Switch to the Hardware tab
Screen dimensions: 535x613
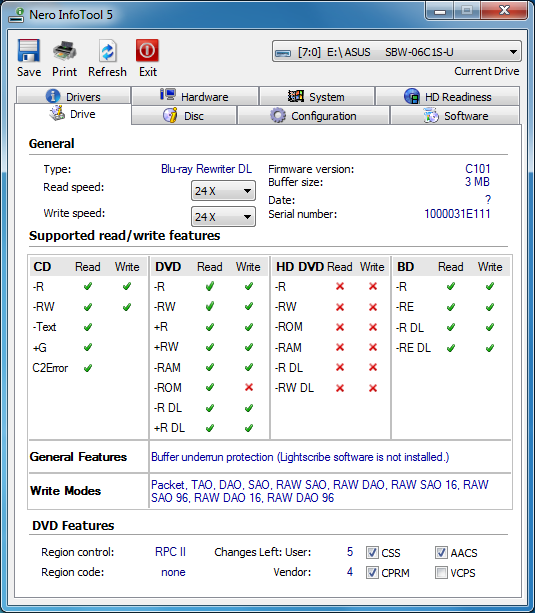click(195, 96)
